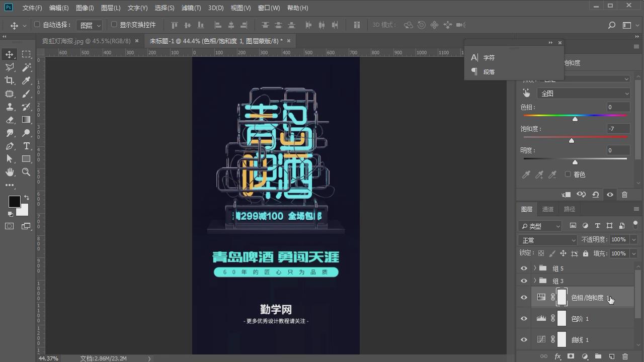Screen dimensions: 644x362
Task: Select the Hand tool
Action: coord(10,172)
